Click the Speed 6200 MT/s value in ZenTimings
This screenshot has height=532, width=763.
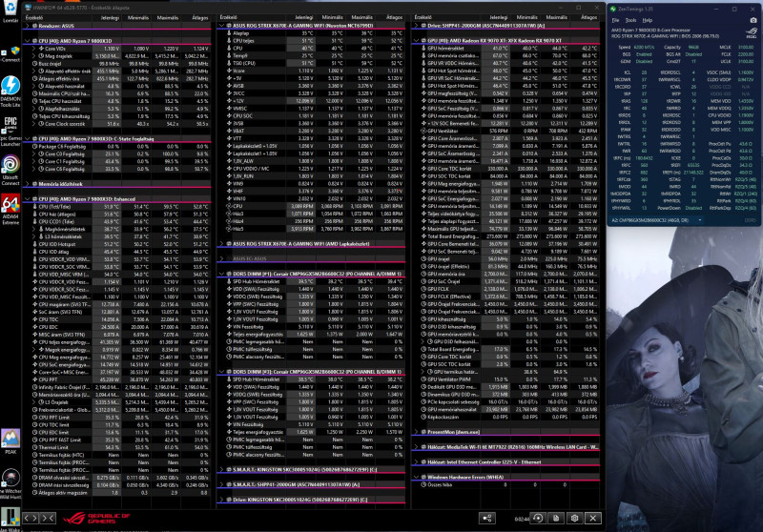coord(643,47)
